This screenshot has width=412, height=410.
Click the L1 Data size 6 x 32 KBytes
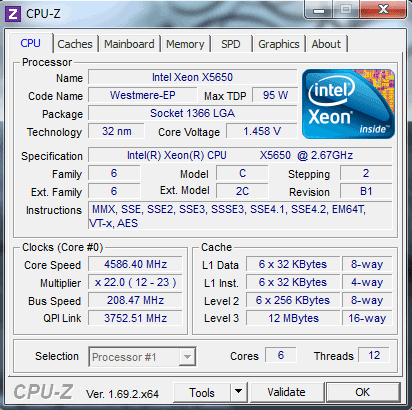pyautogui.click(x=293, y=264)
